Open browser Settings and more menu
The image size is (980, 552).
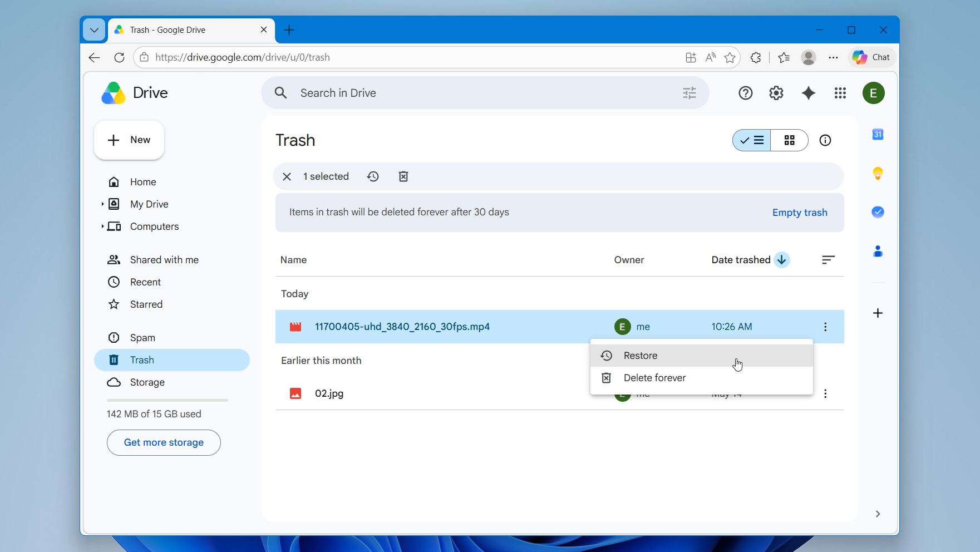833,57
